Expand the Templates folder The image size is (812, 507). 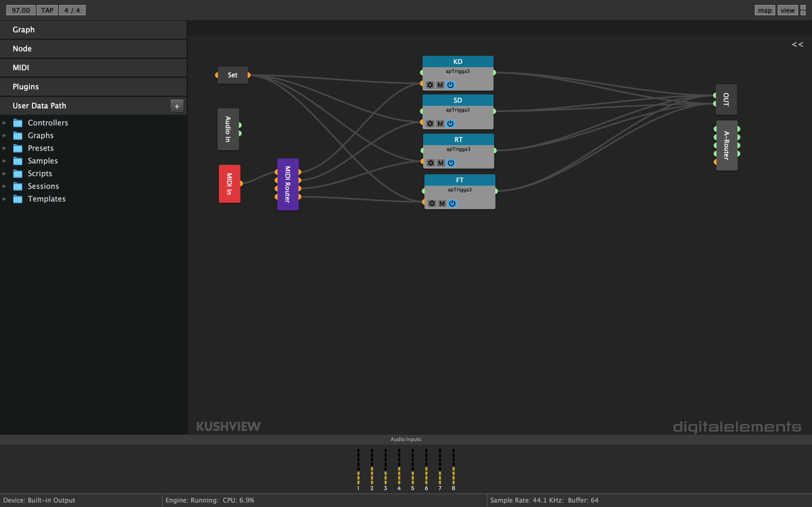click(4, 199)
